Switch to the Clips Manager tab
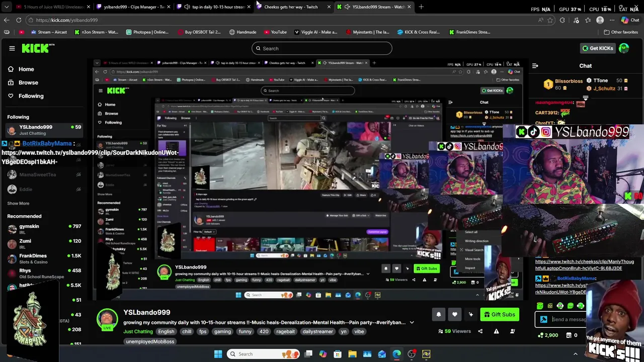The height and width of the screenshot is (362, 644). click(134, 7)
